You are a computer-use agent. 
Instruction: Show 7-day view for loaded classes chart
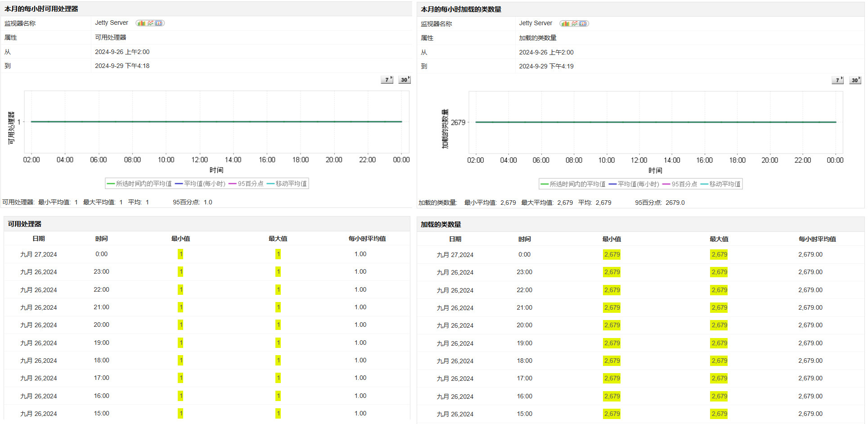coord(837,80)
